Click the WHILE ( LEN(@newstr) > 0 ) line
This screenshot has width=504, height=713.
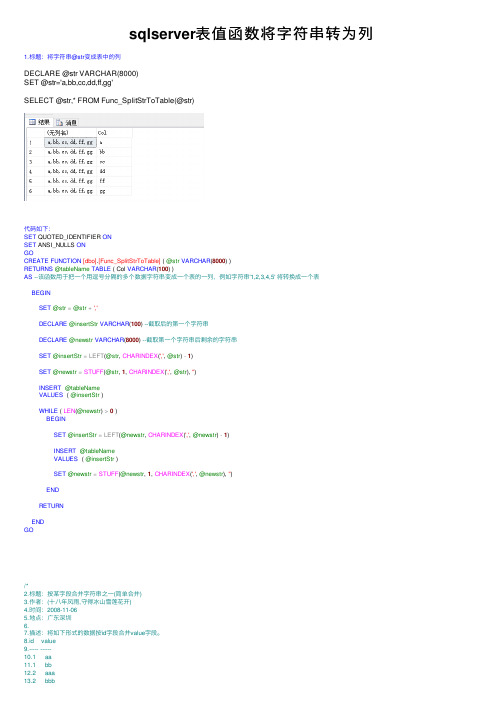(x=78, y=411)
